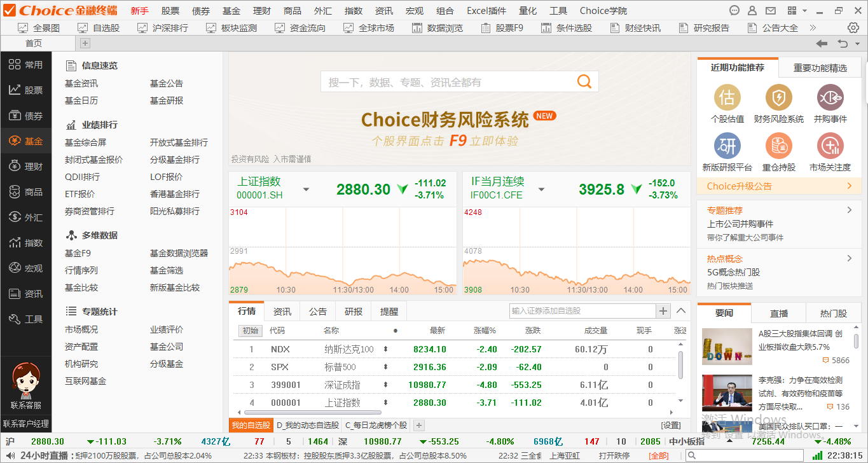868x463 pixels.
Task: Switch to D_我的动态自选股 tab
Action: click(308, 425)
